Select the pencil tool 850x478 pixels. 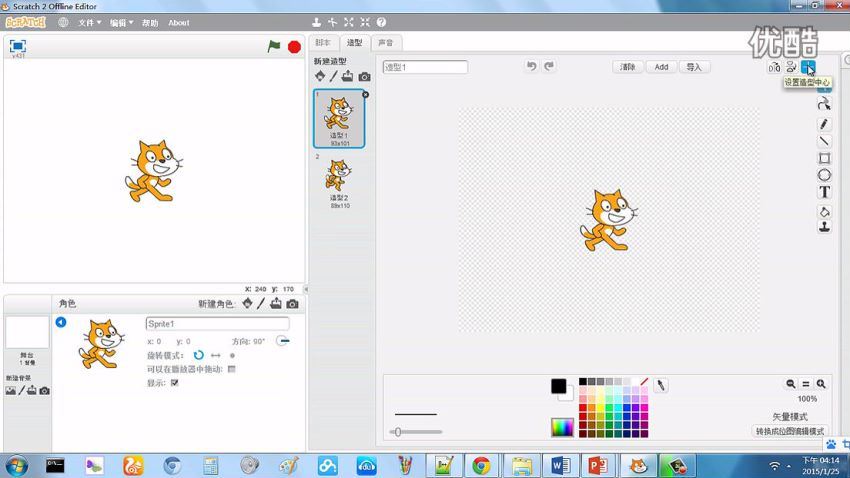click(x=824, y=124)
